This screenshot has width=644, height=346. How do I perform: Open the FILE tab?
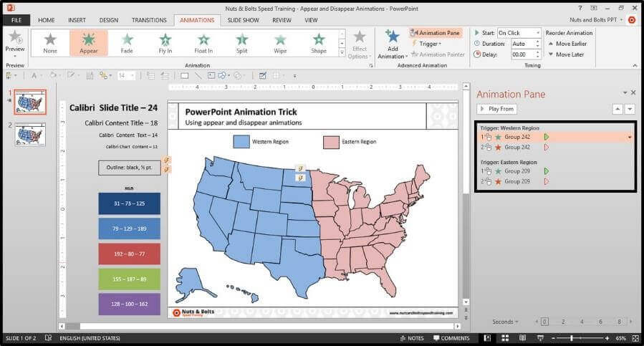point(17,20)
